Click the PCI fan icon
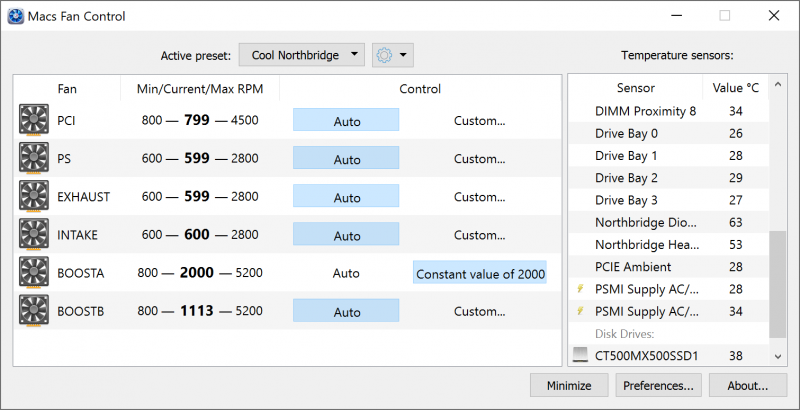The height and width of the screenshot is (410, 800). pyautogui.click(x=34, y=120)
